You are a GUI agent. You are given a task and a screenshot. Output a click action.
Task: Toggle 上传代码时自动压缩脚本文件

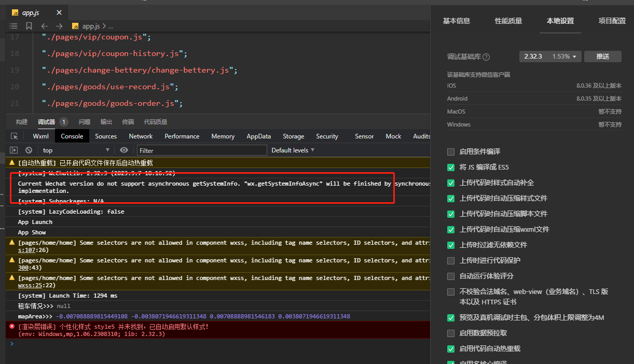pyautogui.click(x=451, y=214)
